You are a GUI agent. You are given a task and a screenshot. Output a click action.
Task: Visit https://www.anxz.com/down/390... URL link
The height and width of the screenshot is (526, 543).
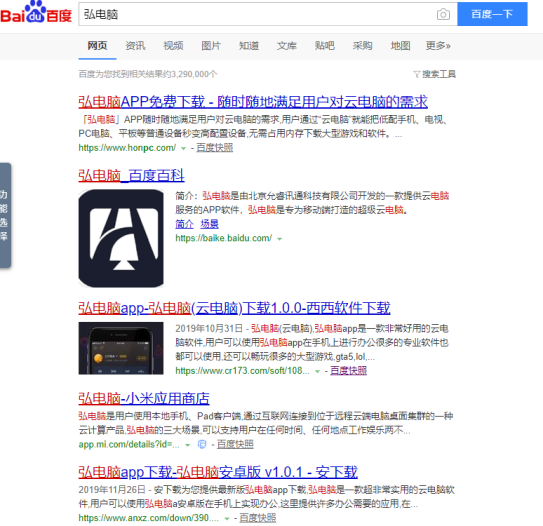click(149, 518)
